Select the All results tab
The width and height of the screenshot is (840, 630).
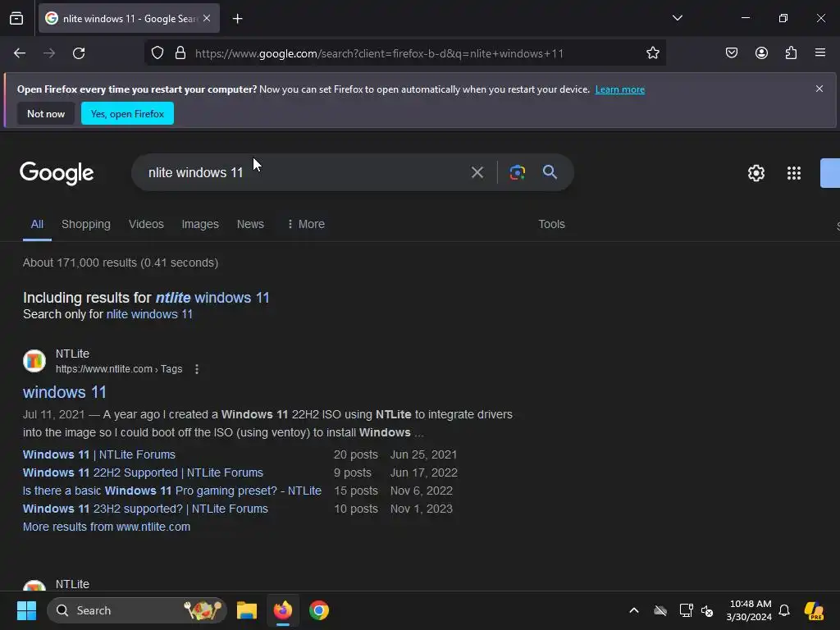tap(37, 224)
